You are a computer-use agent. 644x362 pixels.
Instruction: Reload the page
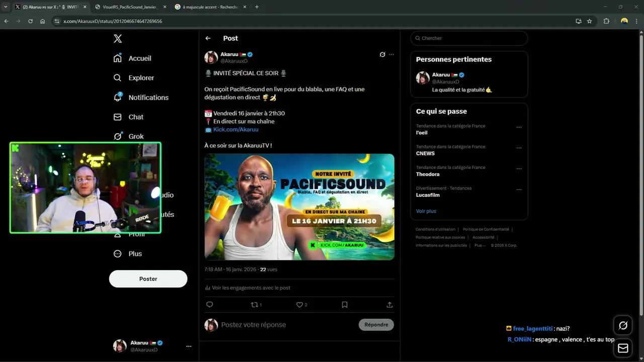30,21
